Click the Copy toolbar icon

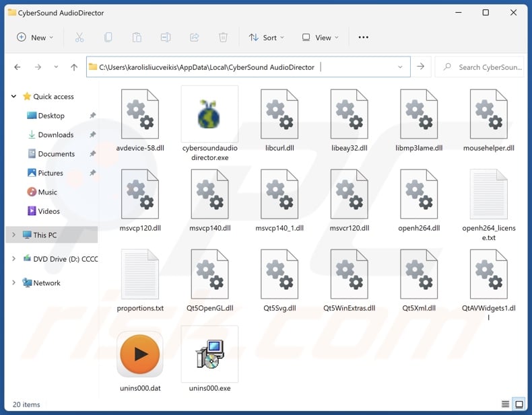point(108,37)
